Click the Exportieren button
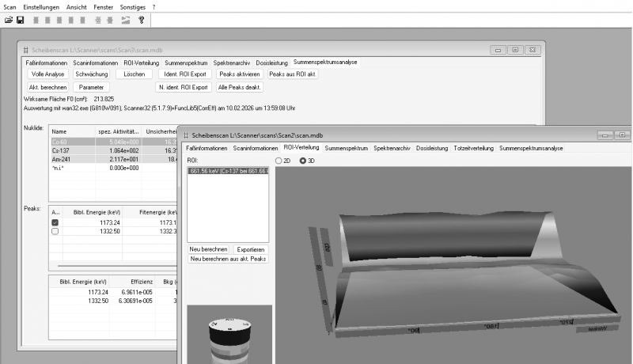The height and width of the screenshot is (364, 633). pyautogui.click(x=251, y=249)
